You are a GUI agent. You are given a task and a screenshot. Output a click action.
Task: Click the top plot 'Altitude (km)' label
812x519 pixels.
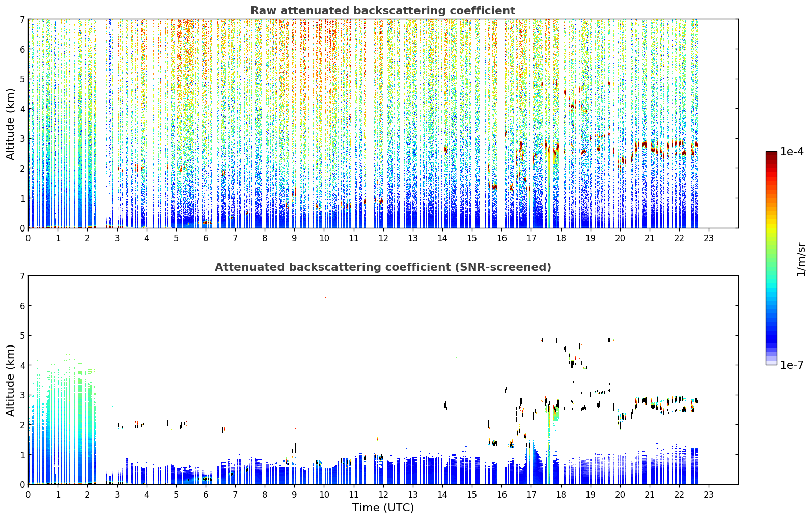pos(11,124)
